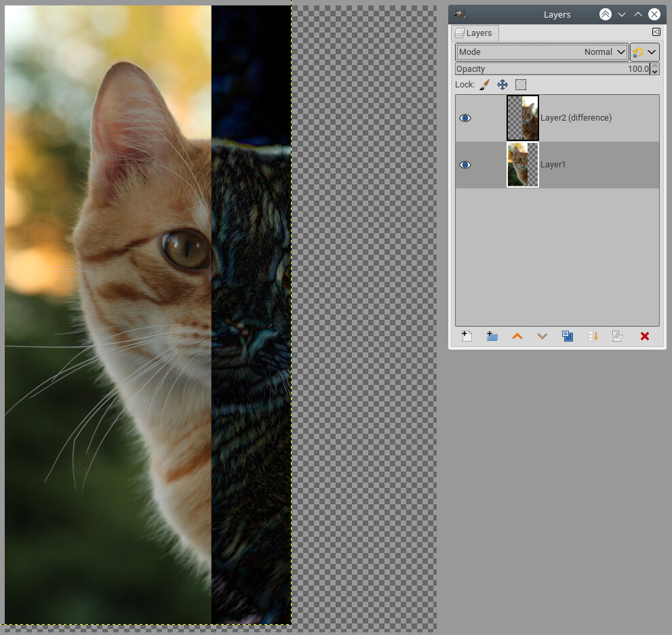Image resolution: width=672 pixels, height=635 pixels.
Task: Toggle the lock pixels paintbrush option
Action: (484, 85)
